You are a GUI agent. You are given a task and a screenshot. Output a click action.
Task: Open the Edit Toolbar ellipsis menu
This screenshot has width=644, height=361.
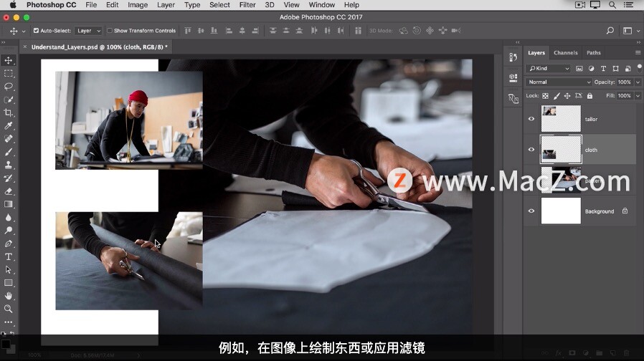click(8, 322)
